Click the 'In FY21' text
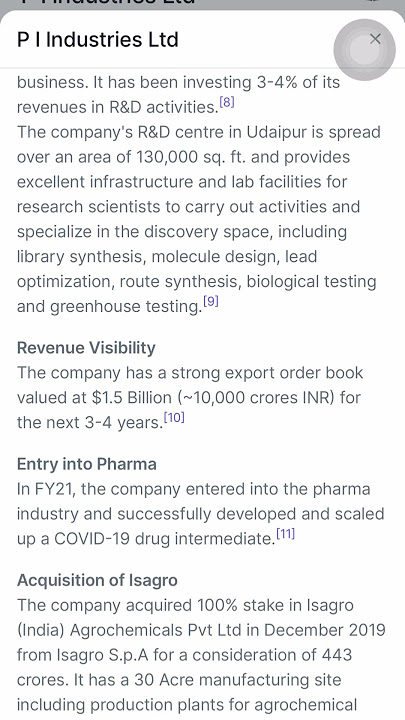 [x=46, y=489]
